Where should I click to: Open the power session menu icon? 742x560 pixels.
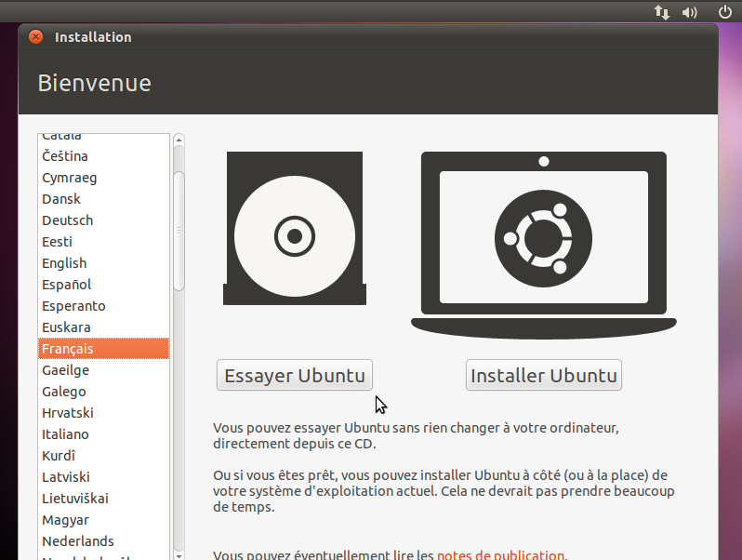725,12
